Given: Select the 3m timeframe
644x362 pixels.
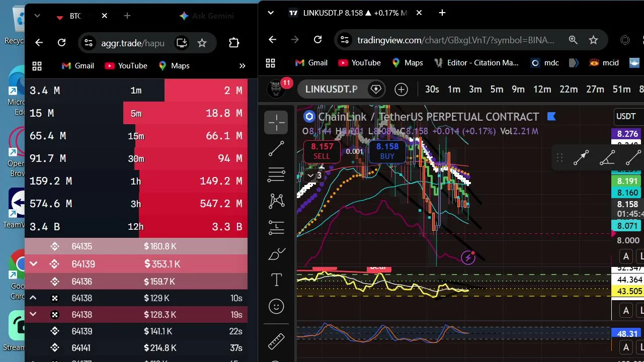Looking at the screenshot, I should point(475,89).
